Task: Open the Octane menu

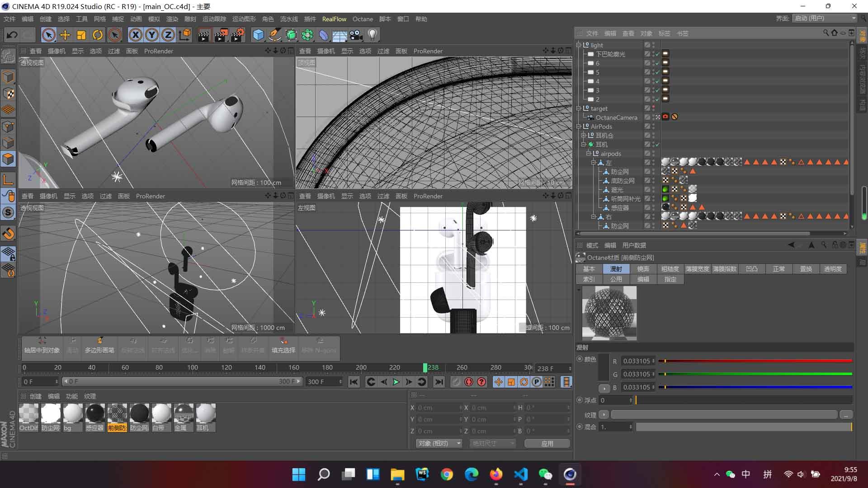Action: tap(363, 19)
